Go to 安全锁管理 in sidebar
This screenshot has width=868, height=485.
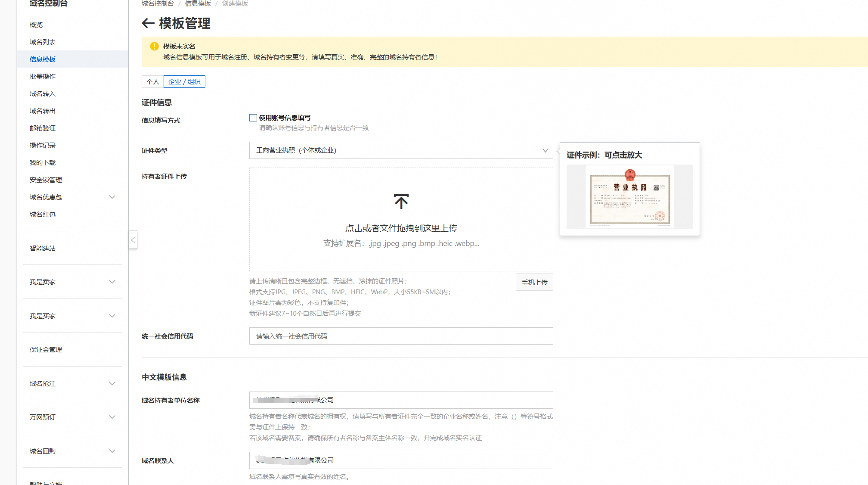point(46,180)
